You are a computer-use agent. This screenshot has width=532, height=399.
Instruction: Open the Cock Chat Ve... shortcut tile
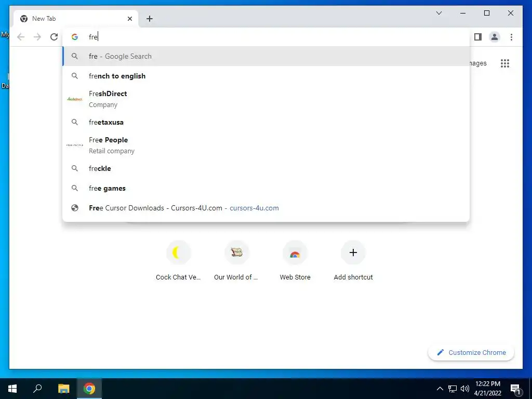pyautogui.click(x=178, y=261)
